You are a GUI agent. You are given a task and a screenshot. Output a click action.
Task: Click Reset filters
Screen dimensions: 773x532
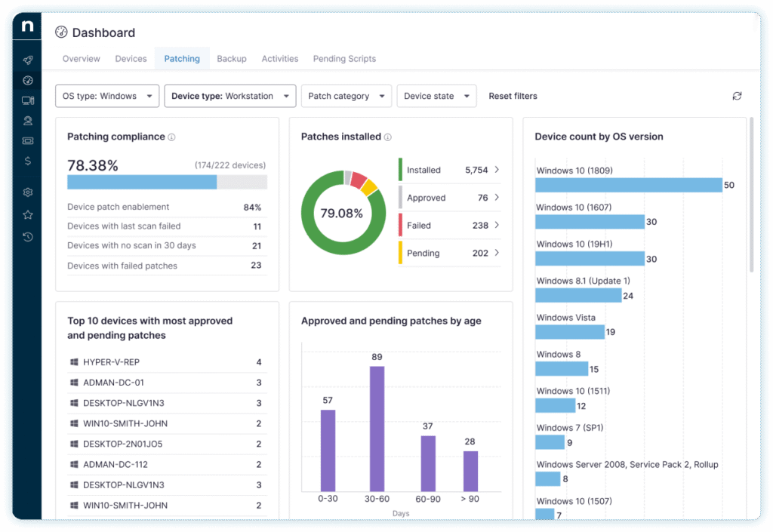513,96
